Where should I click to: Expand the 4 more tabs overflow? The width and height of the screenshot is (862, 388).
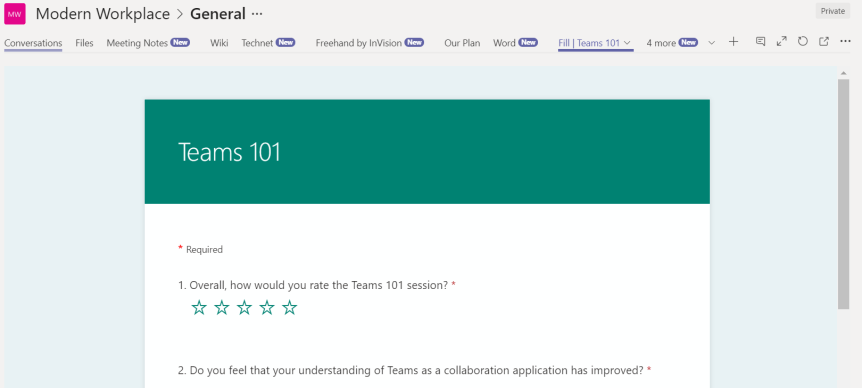click(672, 43)
